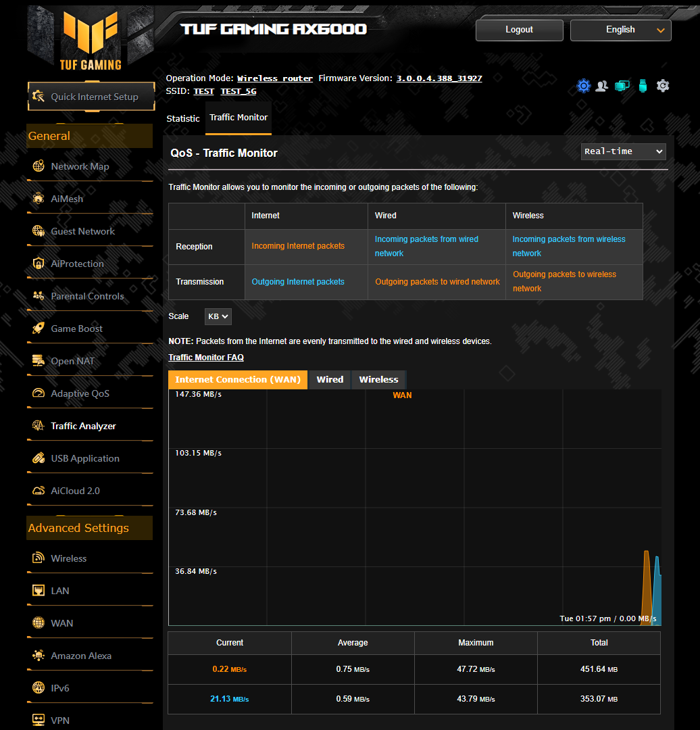The image size is (700, 730).
Task: Click the Parental Controls icon
Action: [38, 296]
